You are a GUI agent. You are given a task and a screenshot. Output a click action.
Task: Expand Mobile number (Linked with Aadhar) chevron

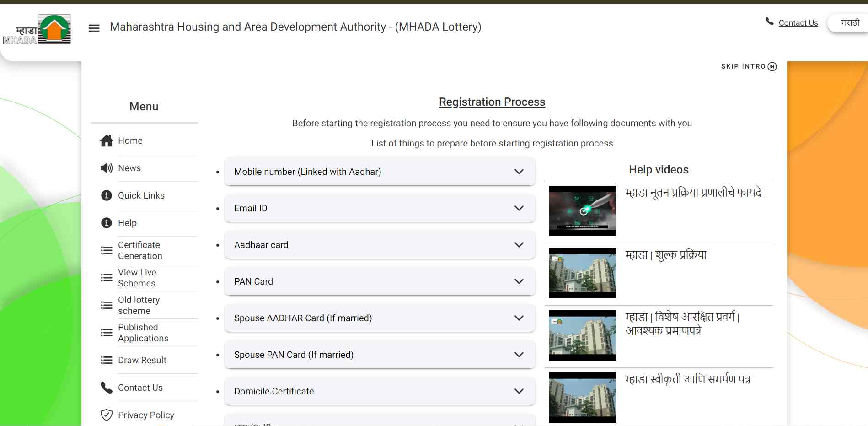coord(519,172)
